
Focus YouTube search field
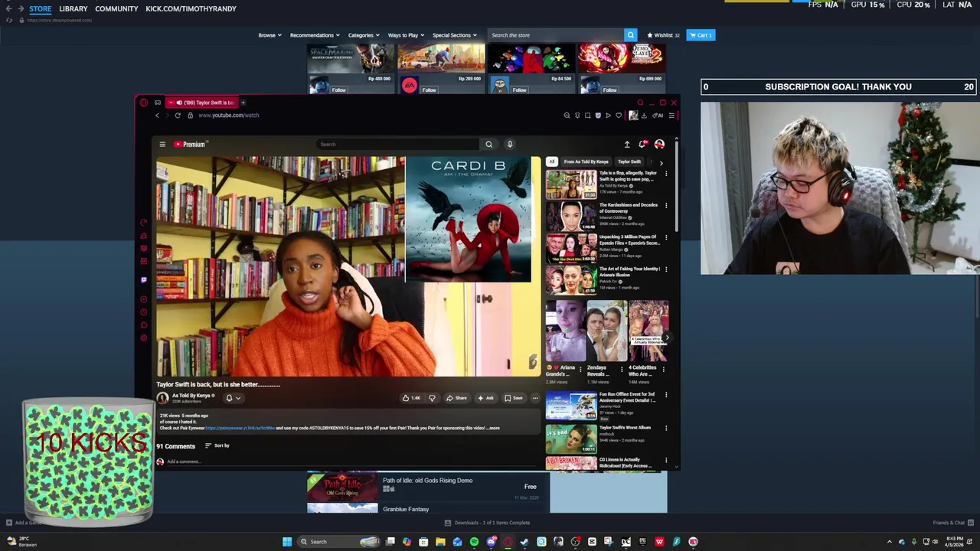[398, 144]
